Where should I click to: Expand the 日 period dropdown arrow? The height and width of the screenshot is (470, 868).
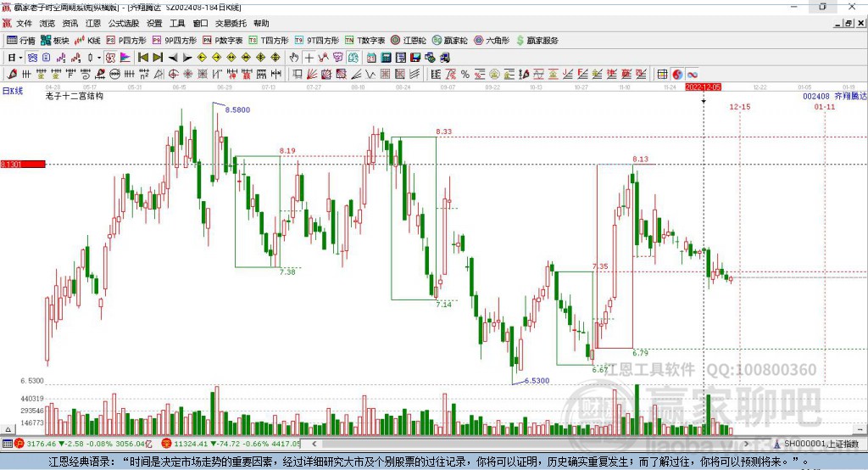click(20, 58)
